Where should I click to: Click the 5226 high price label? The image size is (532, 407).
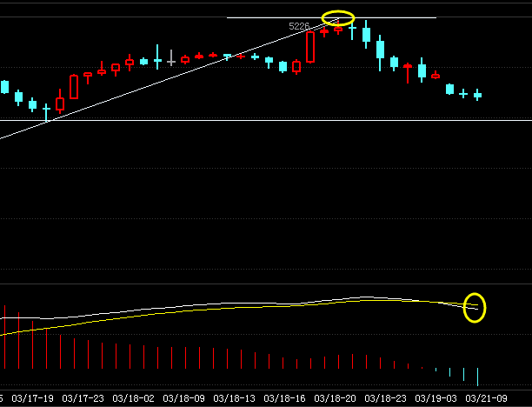click(x=299, y=27)
